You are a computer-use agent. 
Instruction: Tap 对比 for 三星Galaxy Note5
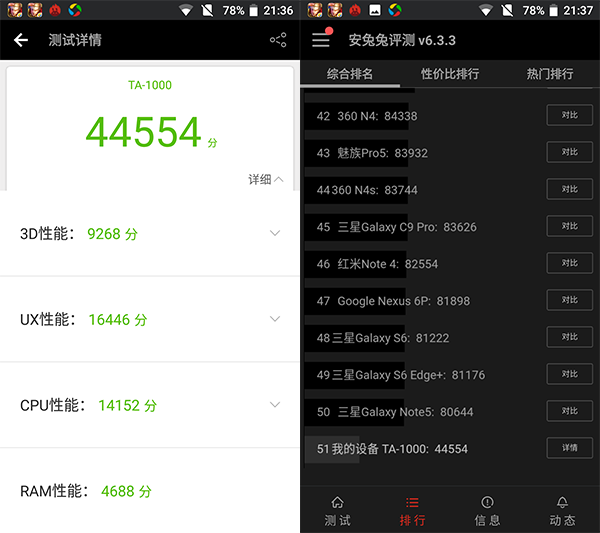pos(570,411)
